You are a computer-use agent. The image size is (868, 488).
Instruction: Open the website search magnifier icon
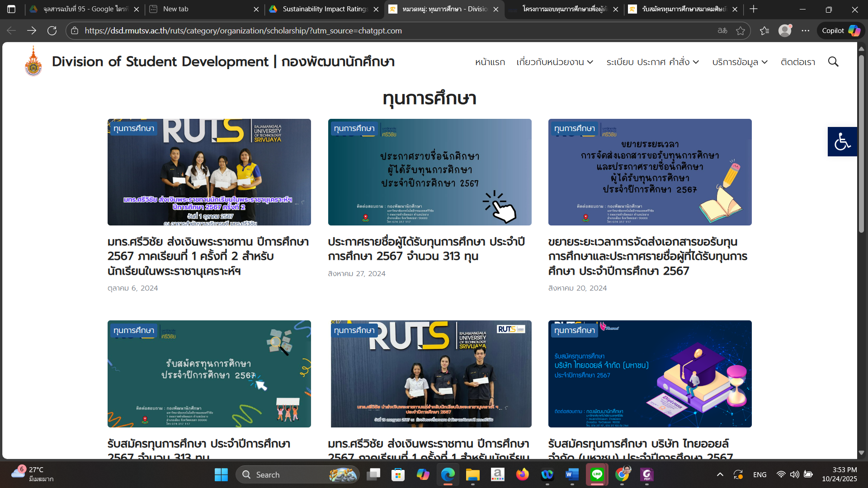pyautogui.click(x=833, y=62)
